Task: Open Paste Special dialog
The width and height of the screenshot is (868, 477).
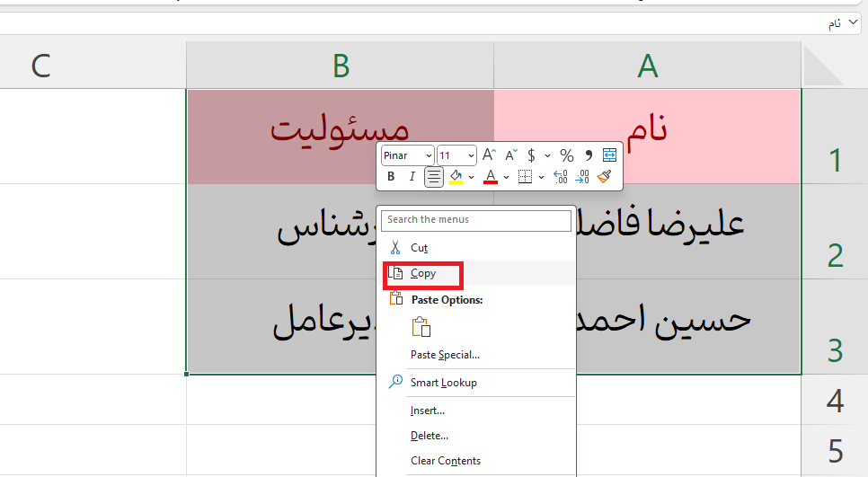Action: coord(445,355)
